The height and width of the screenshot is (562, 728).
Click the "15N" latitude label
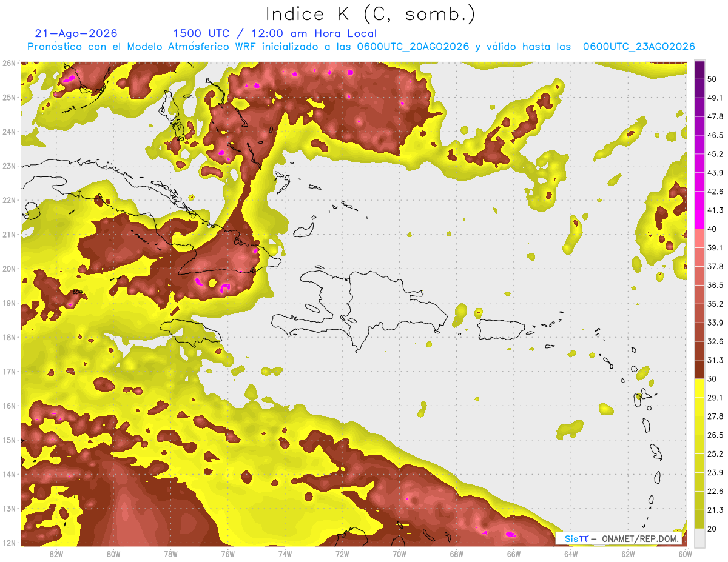point(8,440)
